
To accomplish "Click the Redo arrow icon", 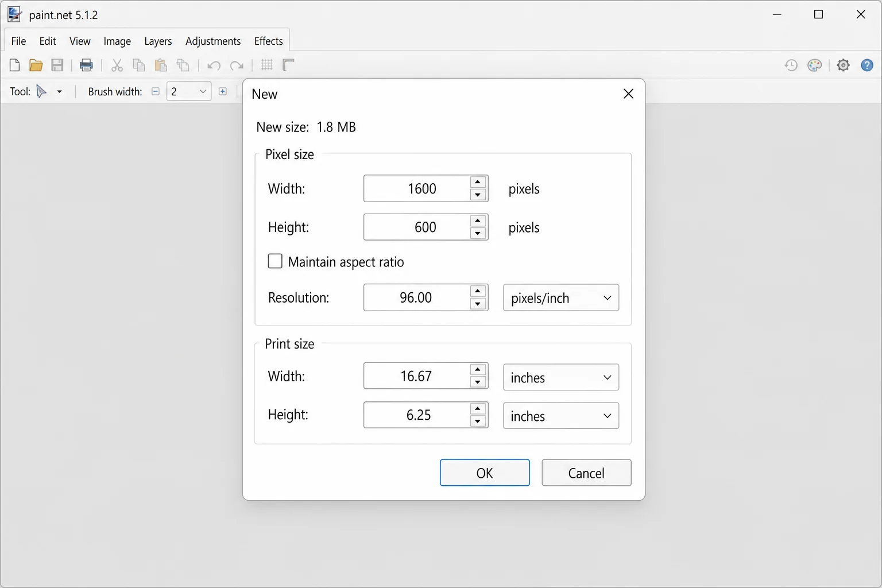I will (x=237, y=65).
